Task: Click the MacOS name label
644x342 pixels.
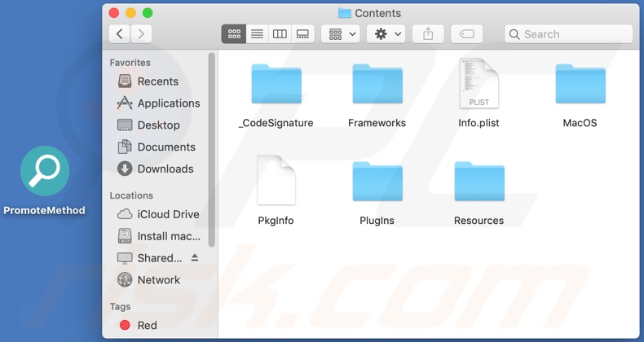Action: (x=580, y=123)
